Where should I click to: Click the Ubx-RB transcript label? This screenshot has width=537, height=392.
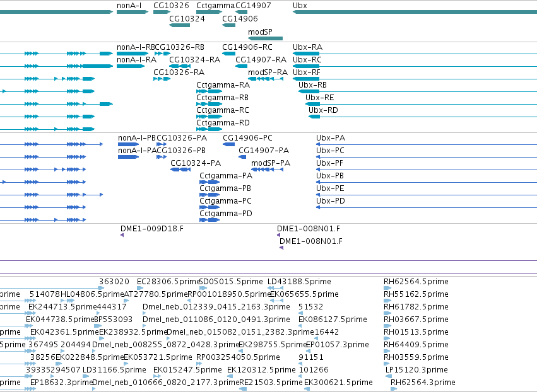(313, 85)
